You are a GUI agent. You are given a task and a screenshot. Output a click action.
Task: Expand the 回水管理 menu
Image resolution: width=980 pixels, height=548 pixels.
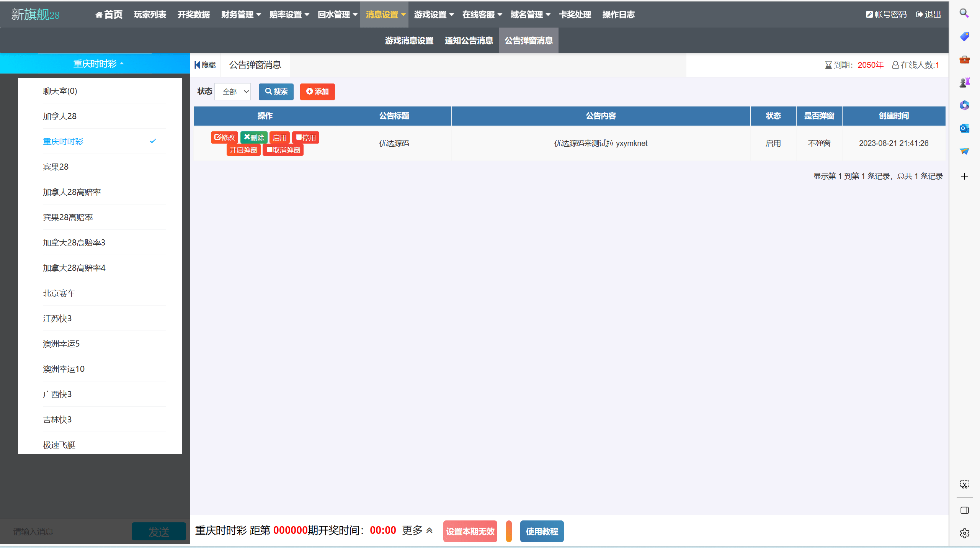click(x=338, y=15)
